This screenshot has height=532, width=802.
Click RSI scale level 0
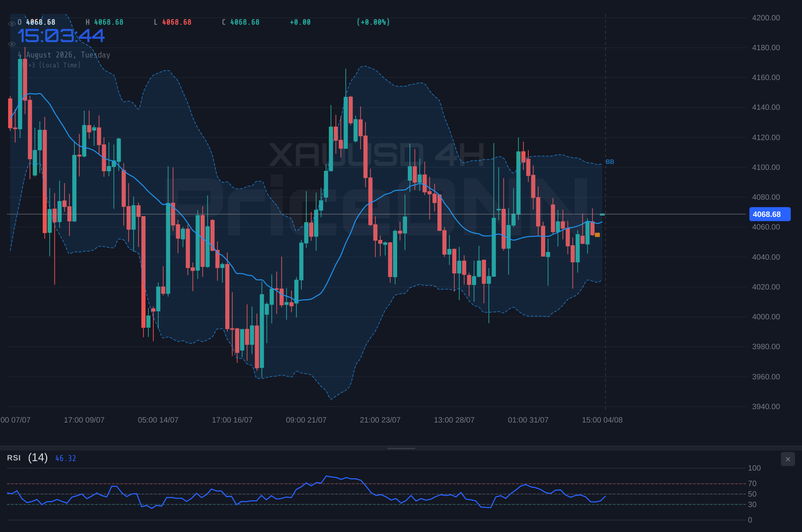(x=750, y=520)
